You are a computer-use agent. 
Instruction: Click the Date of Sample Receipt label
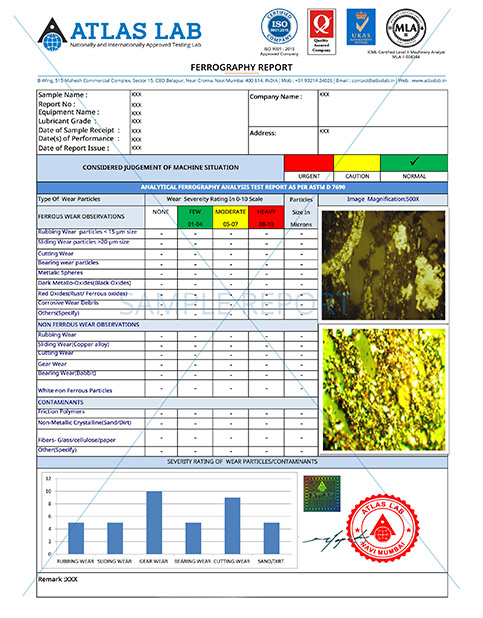[79, 130]
